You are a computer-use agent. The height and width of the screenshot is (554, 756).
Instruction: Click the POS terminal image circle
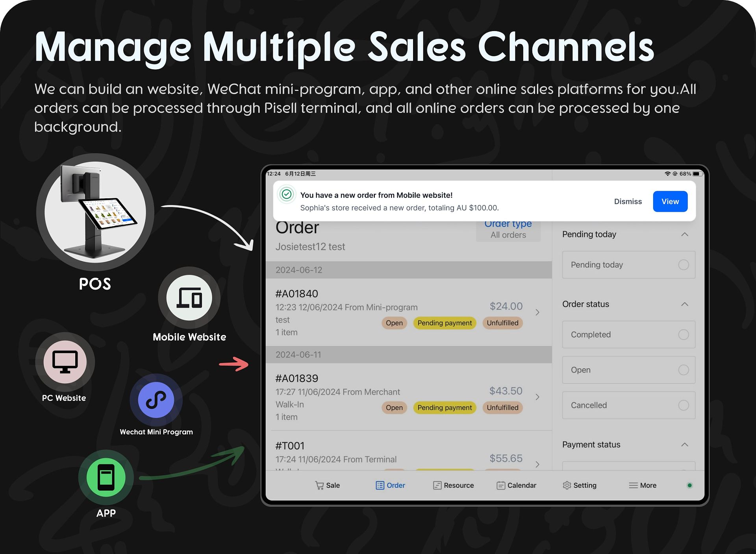tap(95, 212)
